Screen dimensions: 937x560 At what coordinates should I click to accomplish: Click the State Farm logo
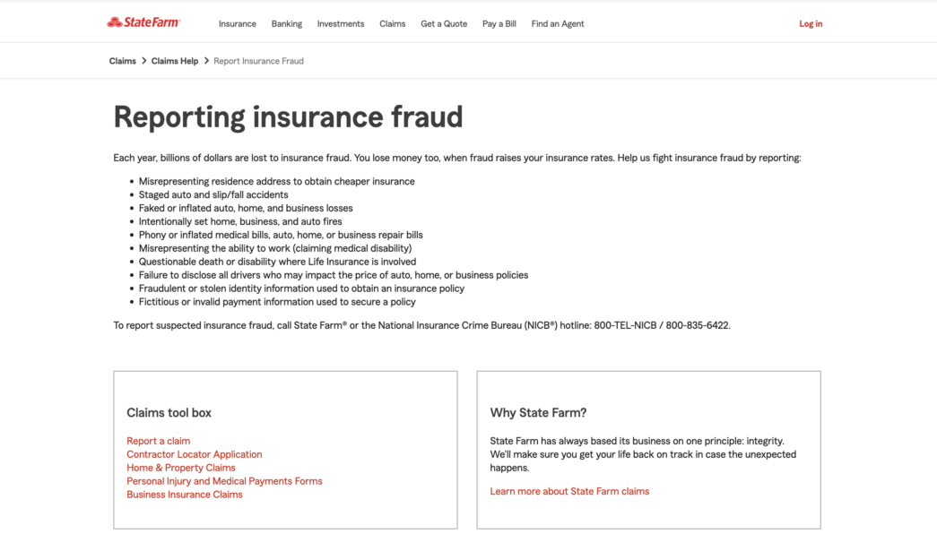(143, 22)
